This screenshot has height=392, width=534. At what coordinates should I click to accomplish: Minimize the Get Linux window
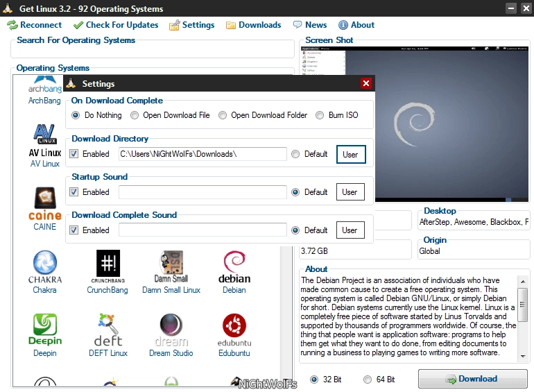tap(511, 8)
